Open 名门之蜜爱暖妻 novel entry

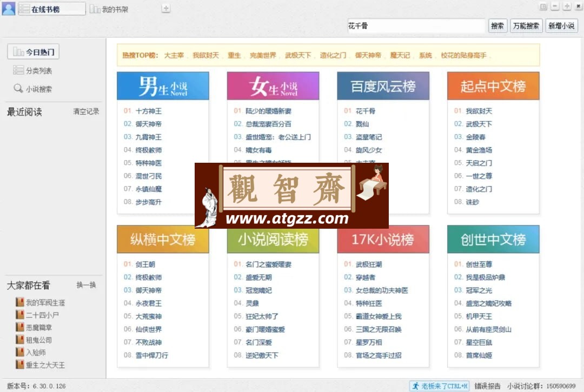point(269,264)
